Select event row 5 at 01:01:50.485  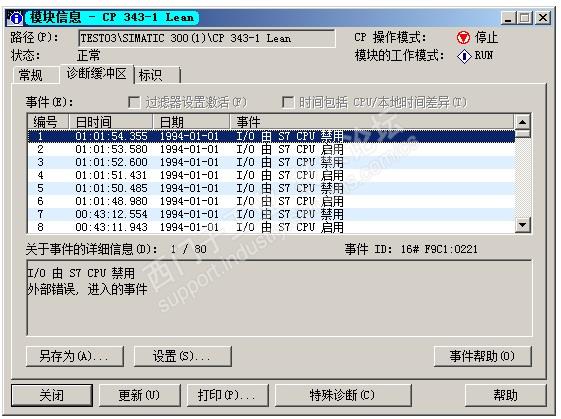click(x=271, y=188)
